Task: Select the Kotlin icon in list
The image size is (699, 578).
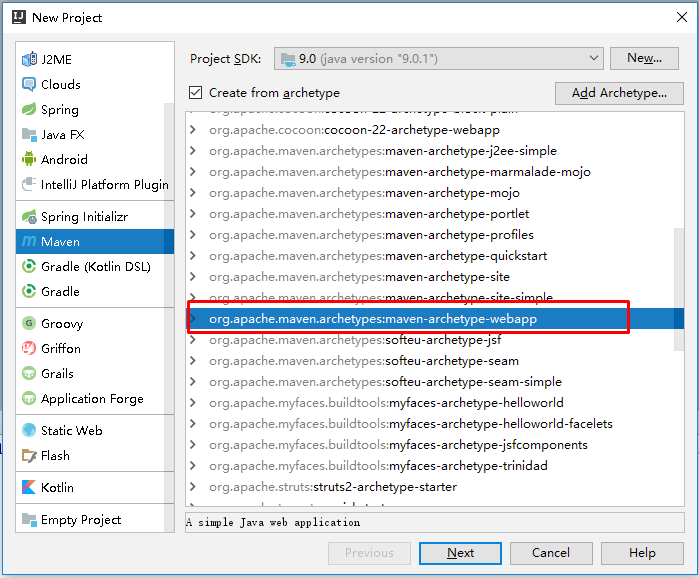Action: 29,487
